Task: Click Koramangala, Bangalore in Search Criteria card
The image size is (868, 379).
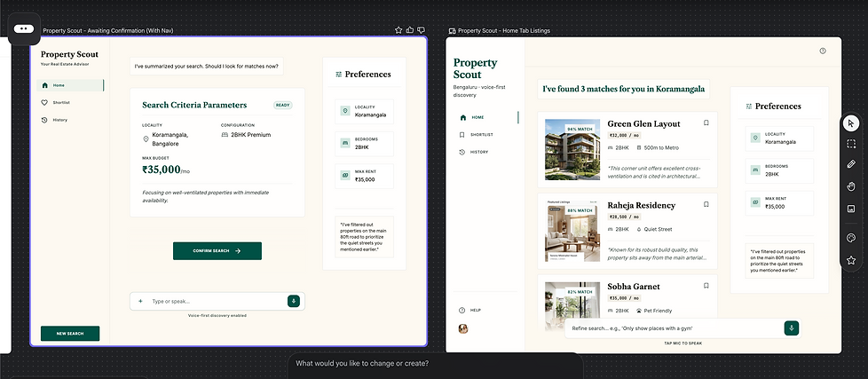Action: pyautogui.click(x=170, y=138)
